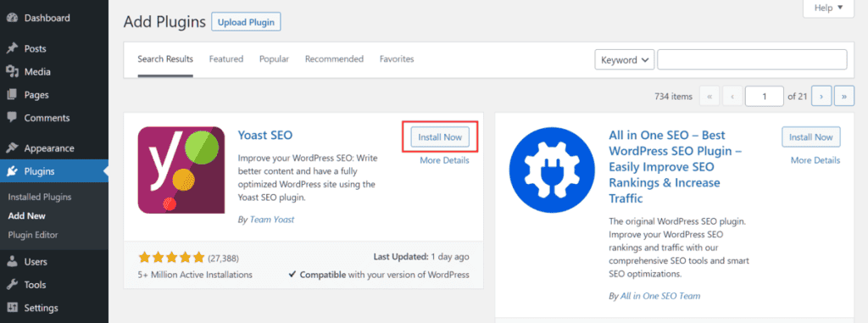Open Installed Plugins submenu
The image size is (868, 323).
40,198
